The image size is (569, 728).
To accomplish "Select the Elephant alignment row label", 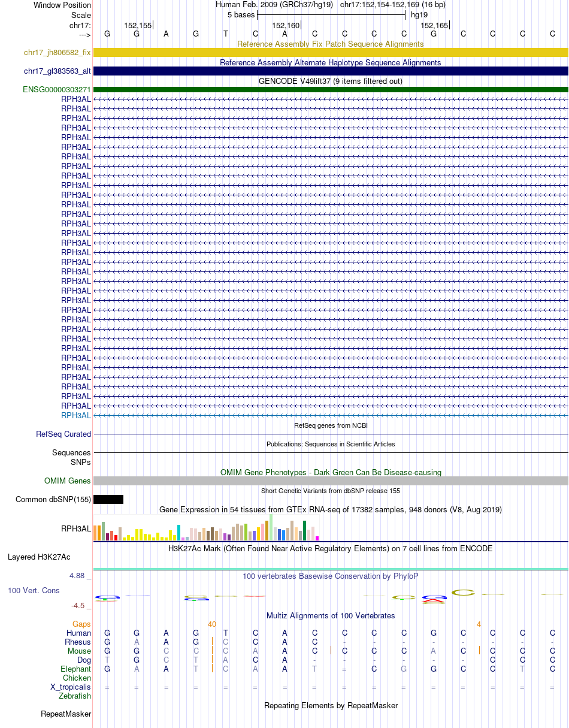I will coord(76,669).
